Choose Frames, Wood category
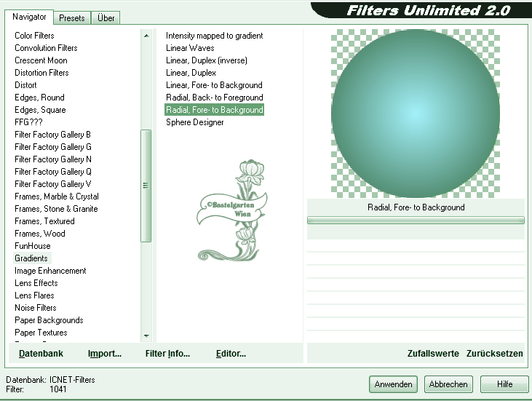Screen dimensions: 532x401 coord(40,234)
